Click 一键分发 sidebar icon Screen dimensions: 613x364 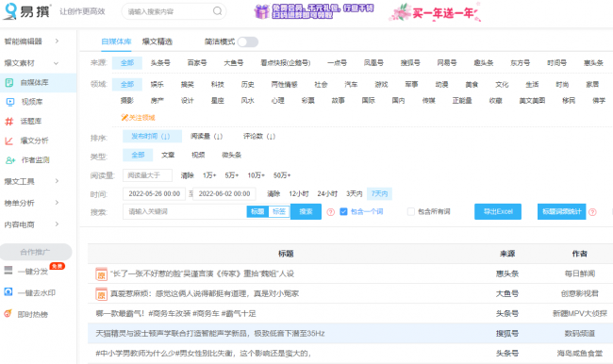click(8, 270)
